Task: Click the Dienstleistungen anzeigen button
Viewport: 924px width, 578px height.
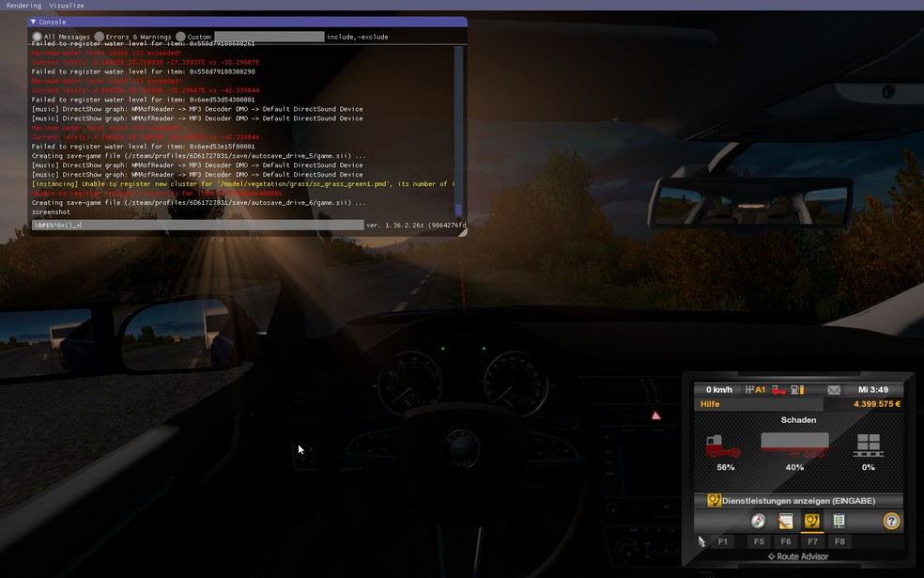Action: (x=798, y=501)
